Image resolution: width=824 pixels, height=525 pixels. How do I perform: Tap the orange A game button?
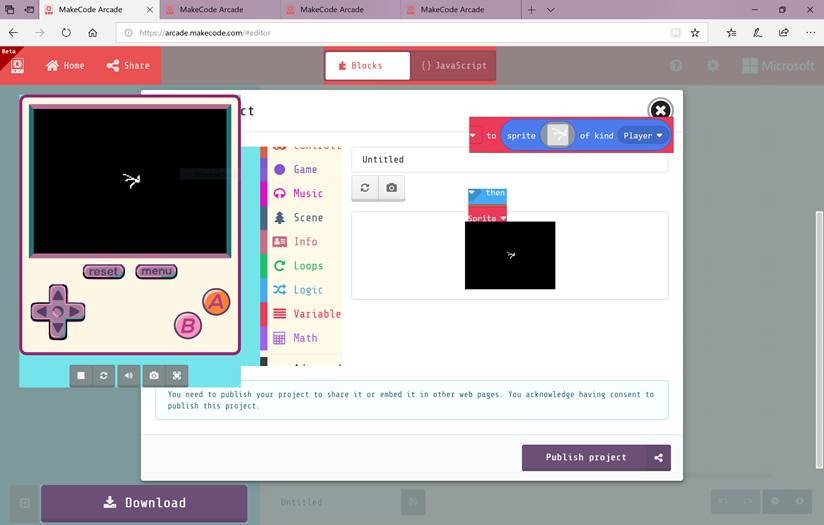pos(216,302)
